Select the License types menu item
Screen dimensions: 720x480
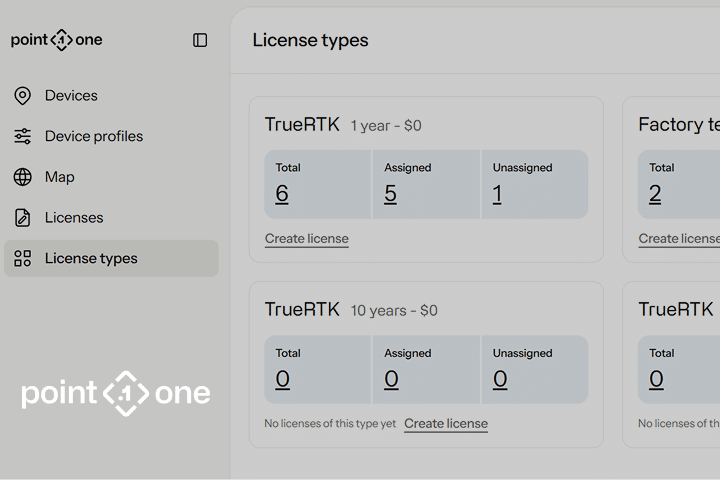pyautogui.click(x=111, y=258)
